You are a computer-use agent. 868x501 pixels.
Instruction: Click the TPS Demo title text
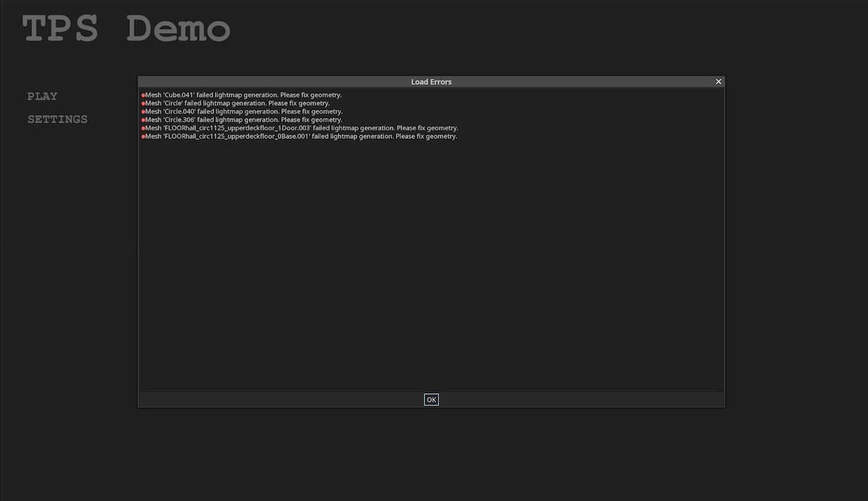[x=127, y=29]
